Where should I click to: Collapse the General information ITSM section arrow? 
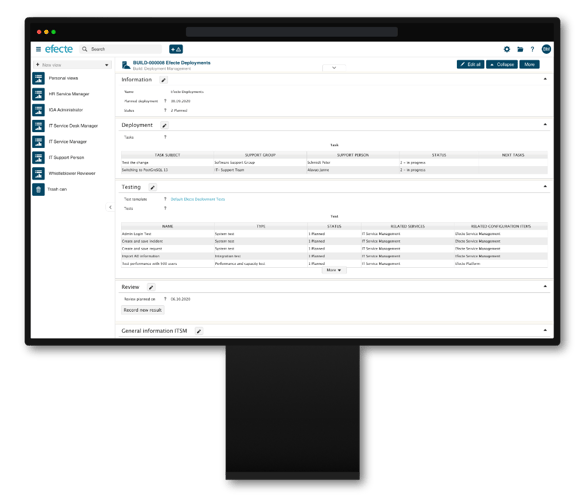545,330
